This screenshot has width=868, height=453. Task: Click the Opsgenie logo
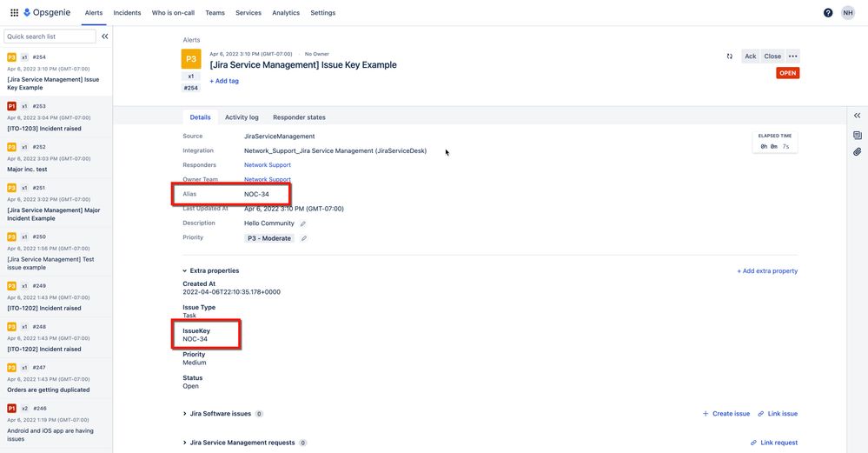point(47,12)
